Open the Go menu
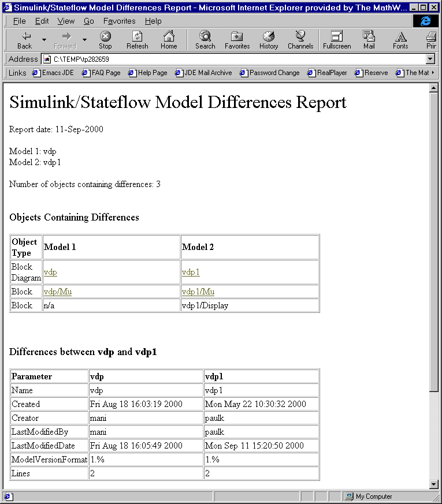Viewport: 442px width, 504px height. [89, 21]
